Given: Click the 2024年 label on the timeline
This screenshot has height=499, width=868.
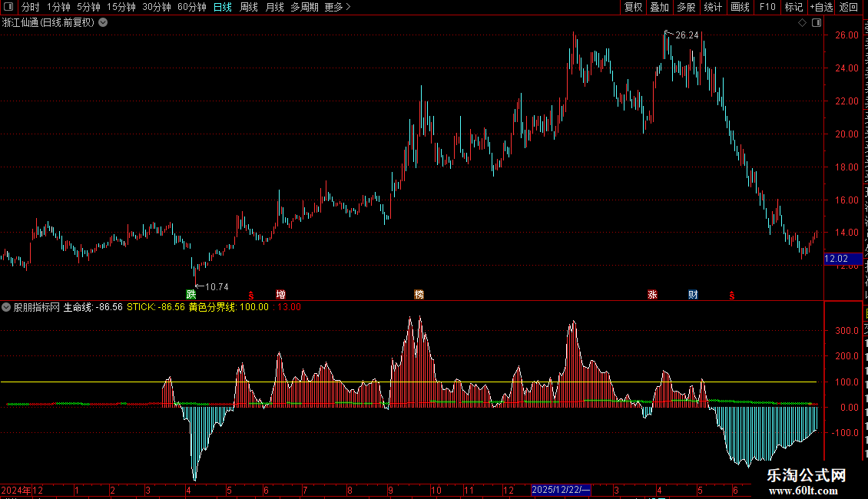Looking at the screenshot, I should (16, 490).
